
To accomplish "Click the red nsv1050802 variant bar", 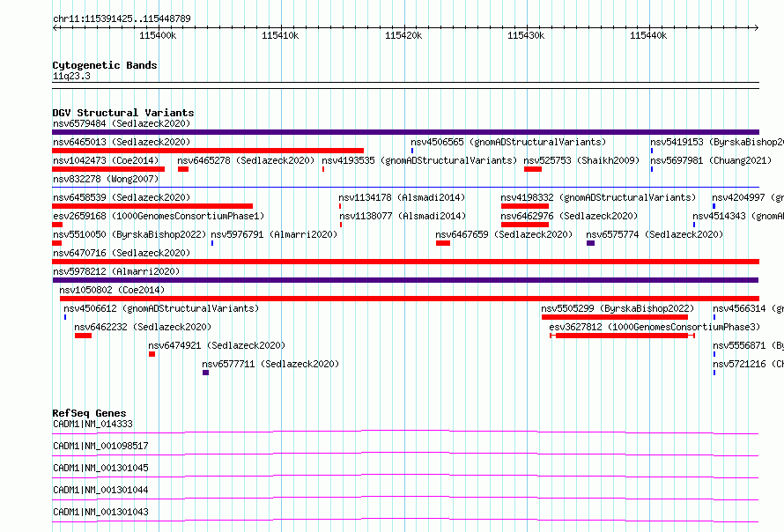I will (x=410, y=299).
